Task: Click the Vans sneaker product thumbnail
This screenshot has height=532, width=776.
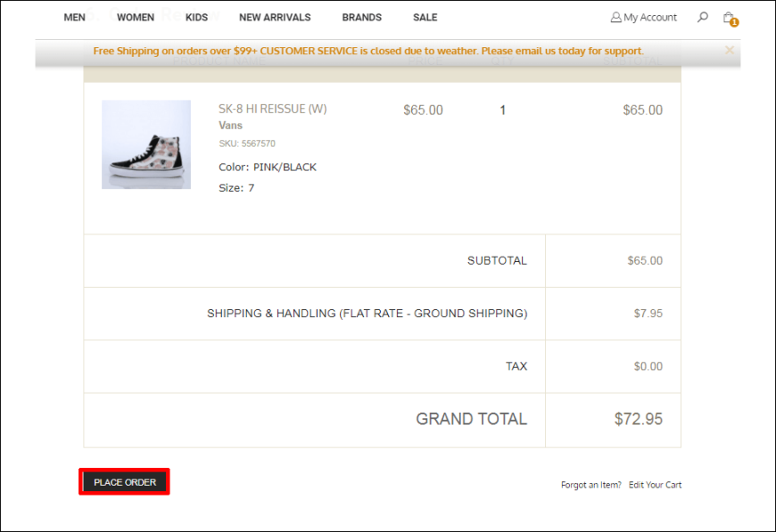Action: [x=146, y=144]
